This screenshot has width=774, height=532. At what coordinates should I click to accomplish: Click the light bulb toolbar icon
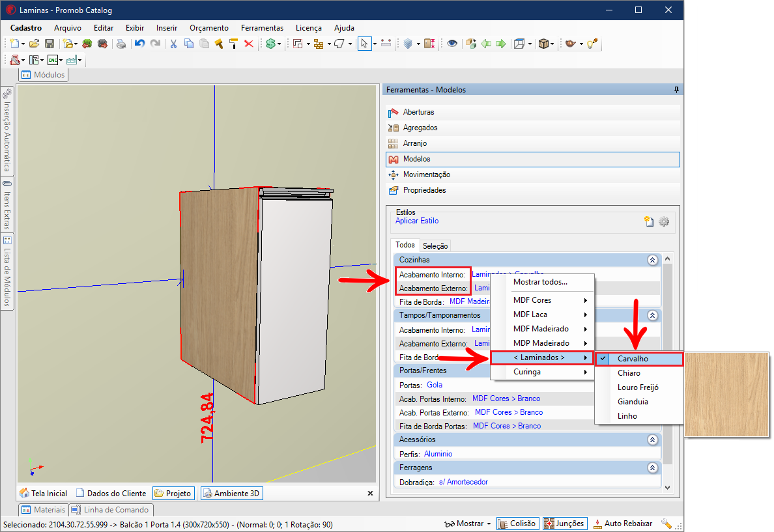click(592, 44)
